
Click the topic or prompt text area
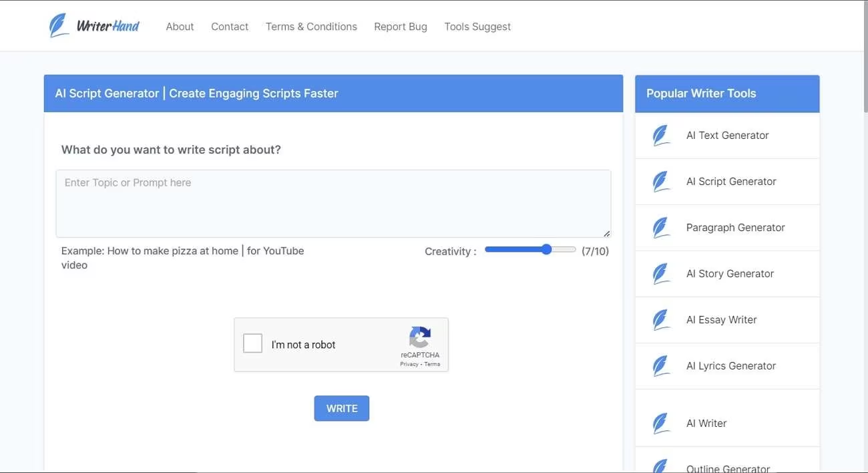point(333,204)
